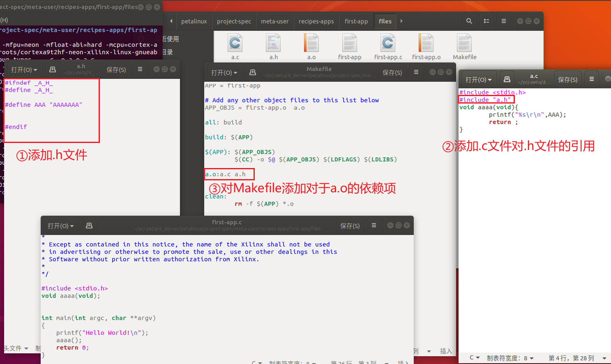The image size is (611, 364).
Task: Create new document icon in Makefile editor
Action: coord(253,72)
